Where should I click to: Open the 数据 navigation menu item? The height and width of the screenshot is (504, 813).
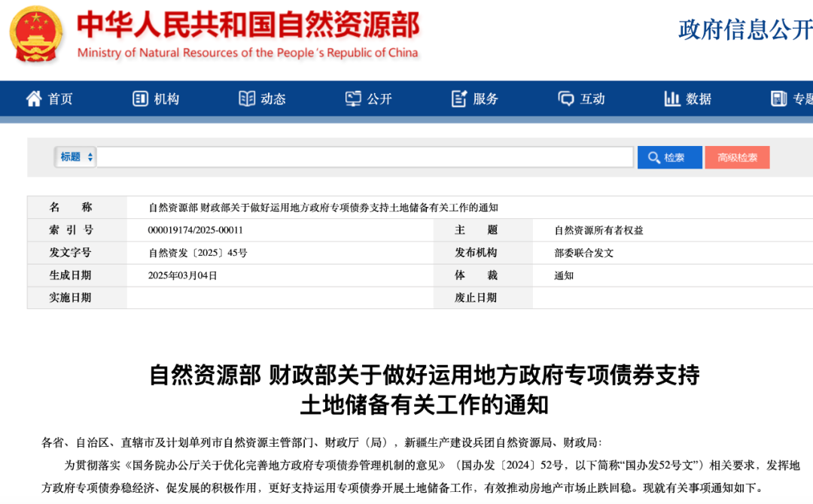pos(688,99)
